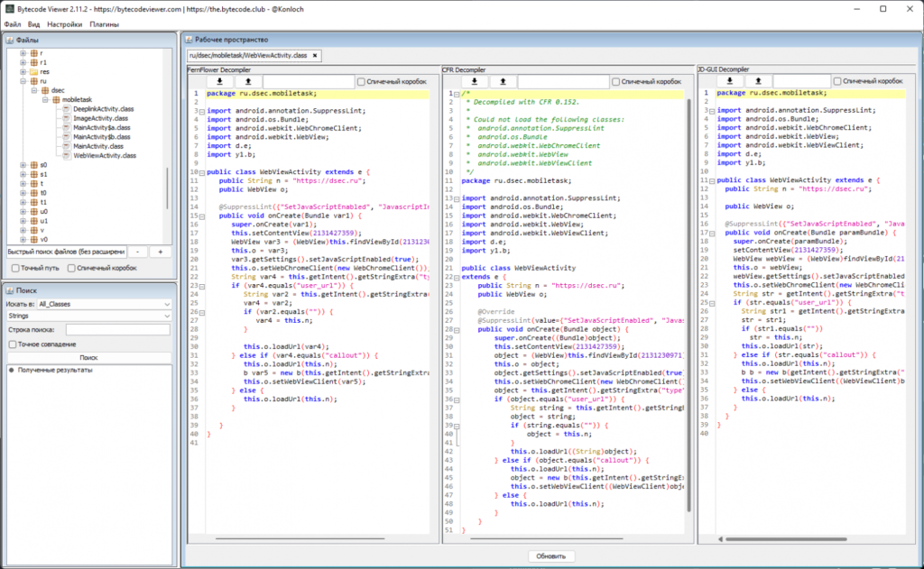Click the Поиск panel header icon
Viewport: 924px width, 569px height.
click(9, 290)
